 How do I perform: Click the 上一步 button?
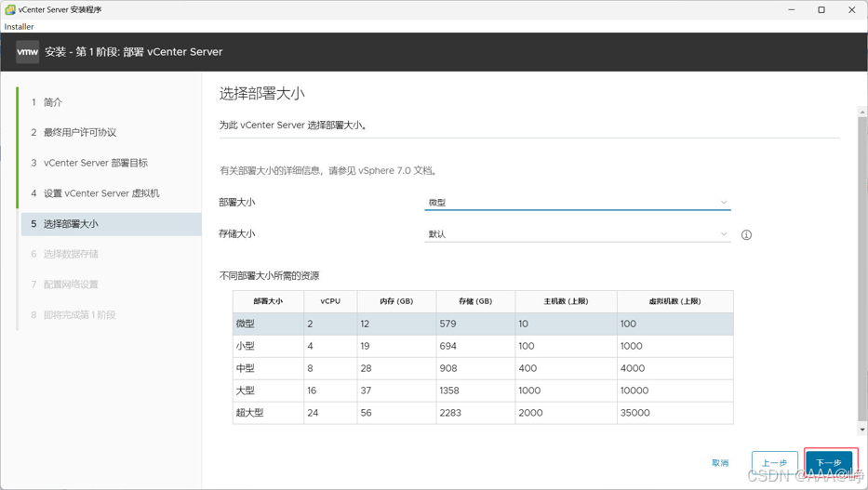[x=774, y=463]
